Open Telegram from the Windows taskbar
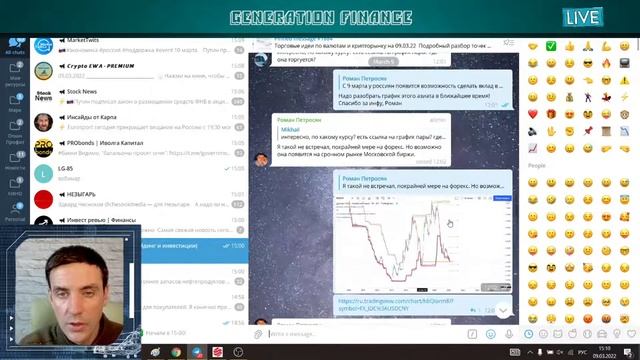This screenshot has width=640, height=360. 197,352
